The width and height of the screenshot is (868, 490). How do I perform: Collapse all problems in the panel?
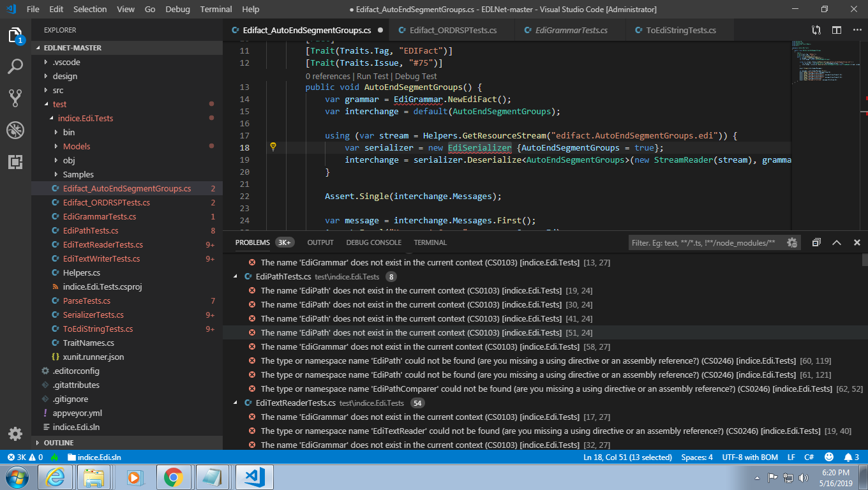(816, 242)
